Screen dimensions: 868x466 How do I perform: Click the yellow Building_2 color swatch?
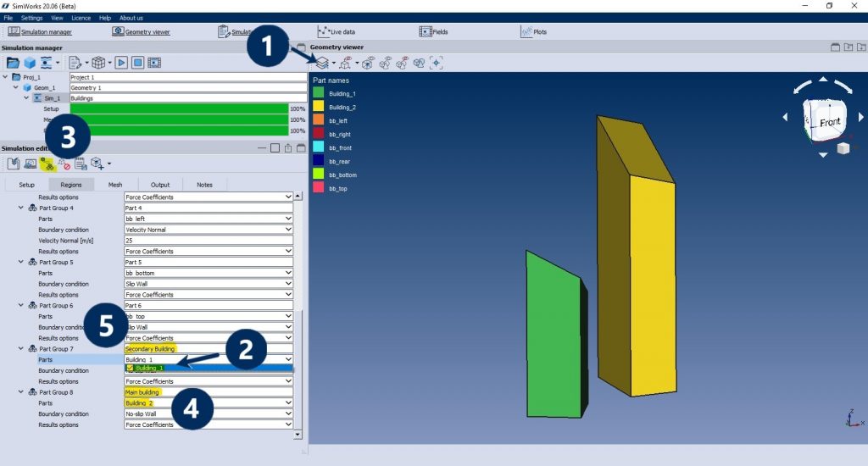[x=319, y=107]
